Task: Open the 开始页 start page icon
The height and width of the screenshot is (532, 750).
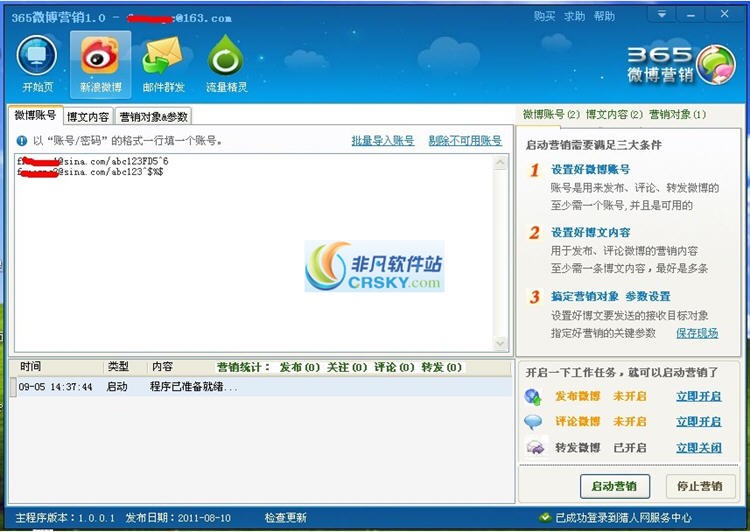Action: [37, 64]
